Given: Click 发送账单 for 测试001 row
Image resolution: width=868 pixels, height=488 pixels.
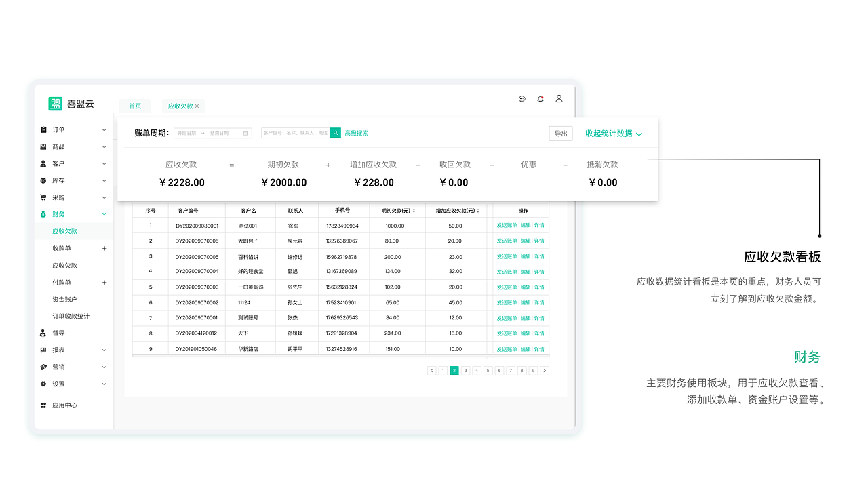Looking at the screenshot, I should (x=507, y=226).
